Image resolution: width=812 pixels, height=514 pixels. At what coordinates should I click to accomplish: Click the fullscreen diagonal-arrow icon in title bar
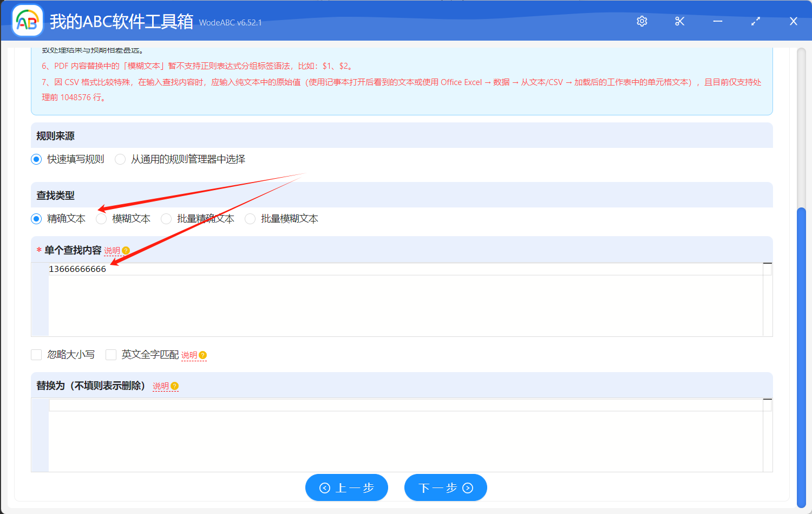(x=755, y=21)
